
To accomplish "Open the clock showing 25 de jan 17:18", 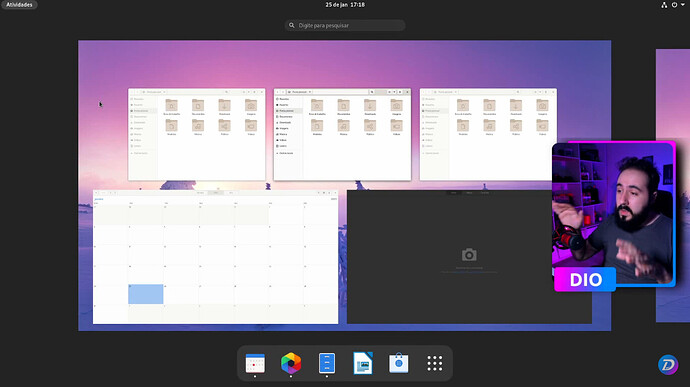I will click(345, 5).
